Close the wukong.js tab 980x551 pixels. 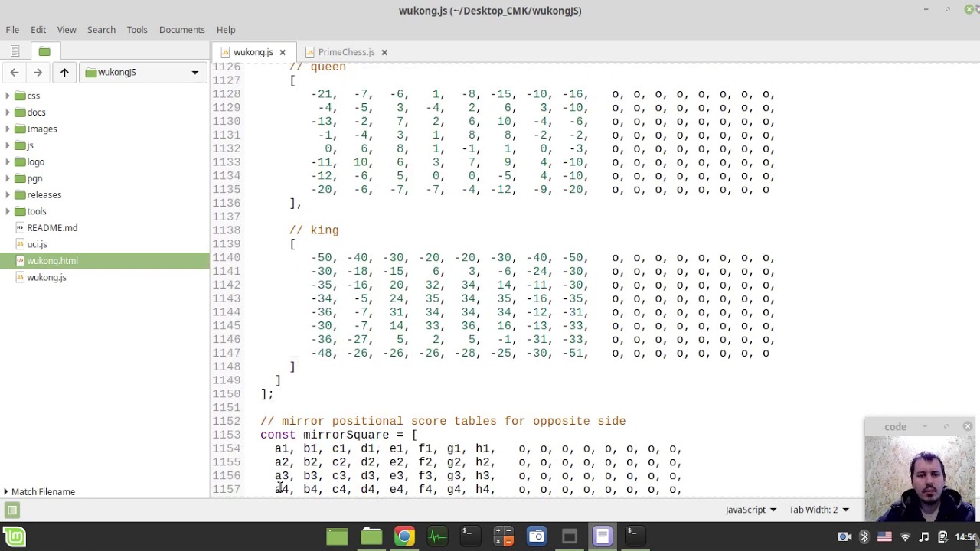[x=283, y=52]
